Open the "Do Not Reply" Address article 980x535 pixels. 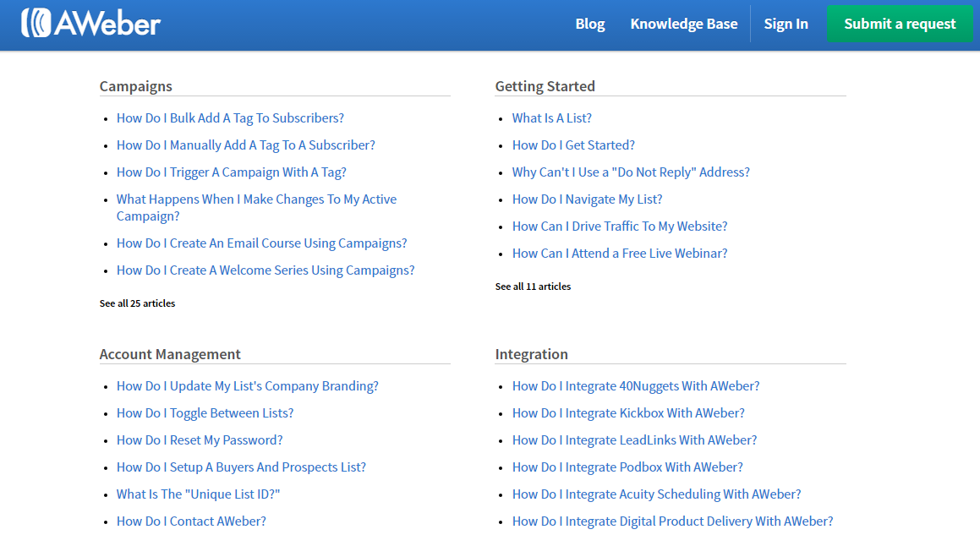coord(631,172)
